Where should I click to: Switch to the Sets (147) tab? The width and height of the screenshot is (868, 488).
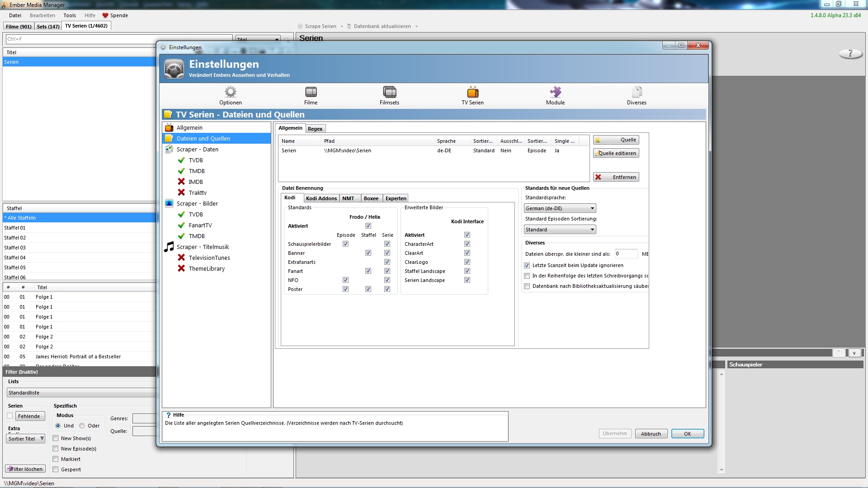click(x=48, y=26)
